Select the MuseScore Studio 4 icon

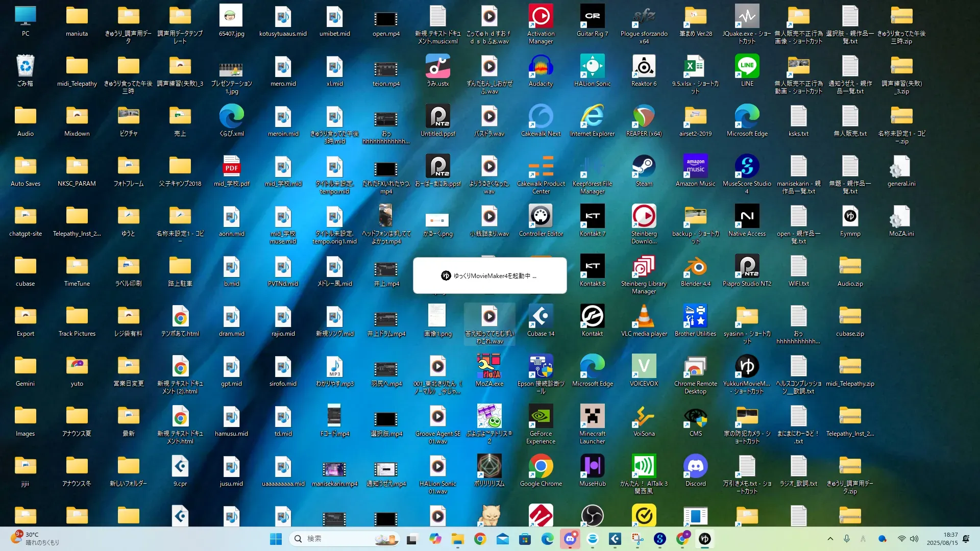tap(747, 167)
